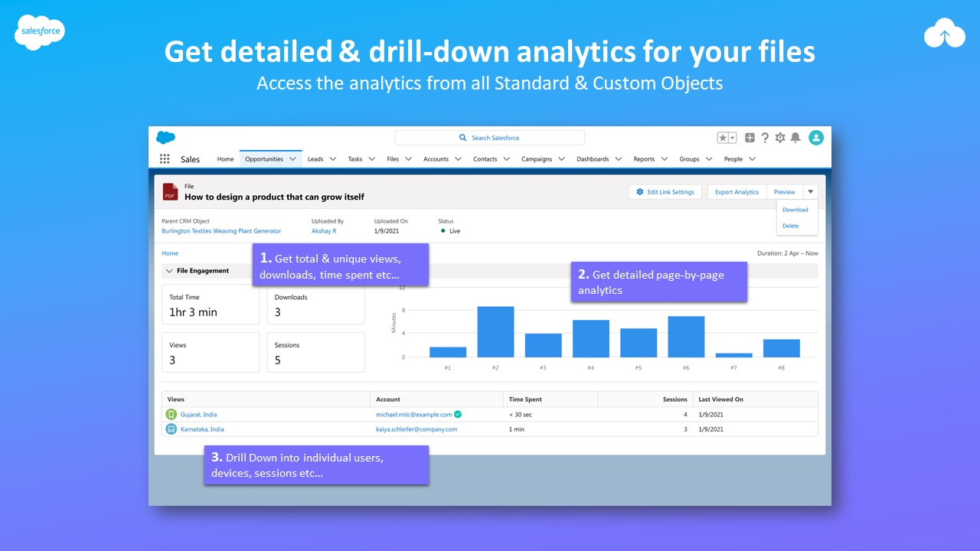Open the Leads tab dropdown chevron
Screen dimensions: 980x551
pos(332,159)
